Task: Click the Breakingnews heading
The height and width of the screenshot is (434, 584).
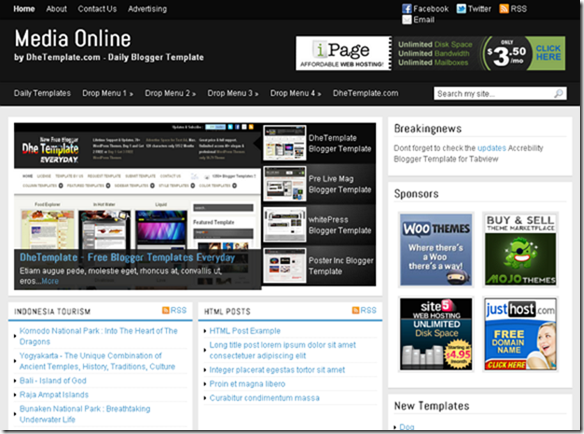Action: 428,129
